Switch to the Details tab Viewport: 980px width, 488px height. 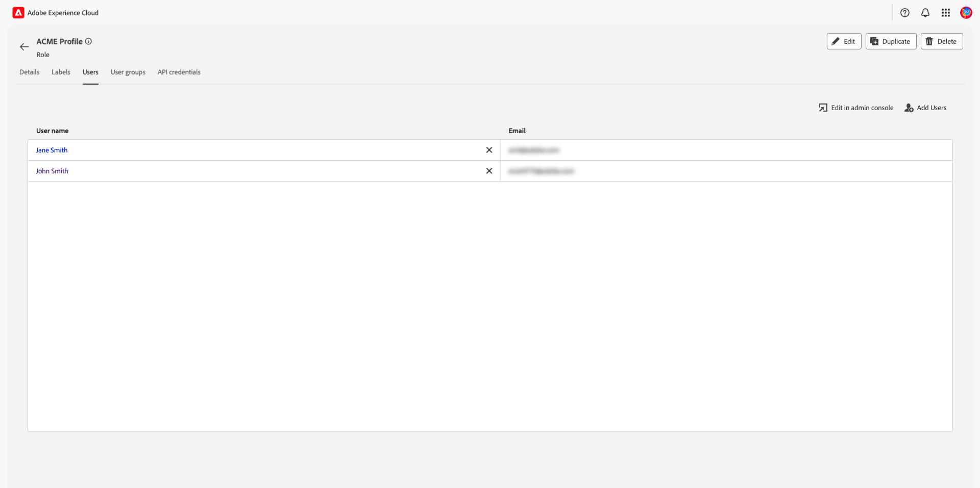29,72
